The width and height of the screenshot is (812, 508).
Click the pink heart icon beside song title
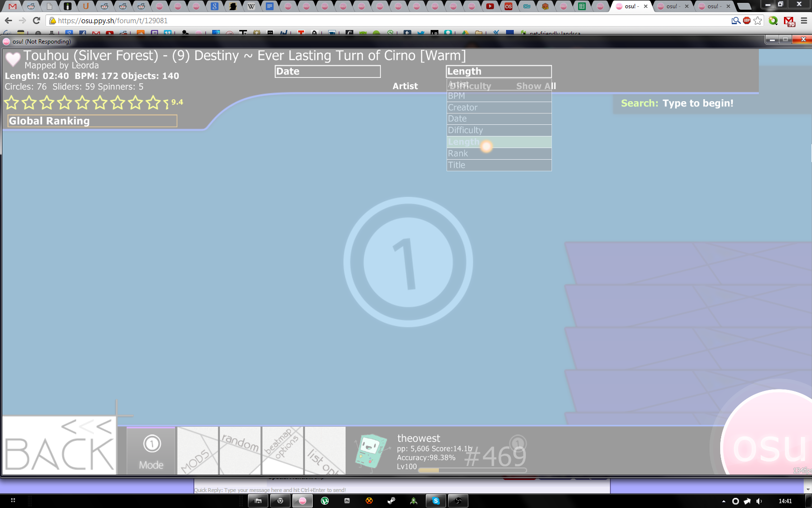pyautogui.click(x=13, y=60)
